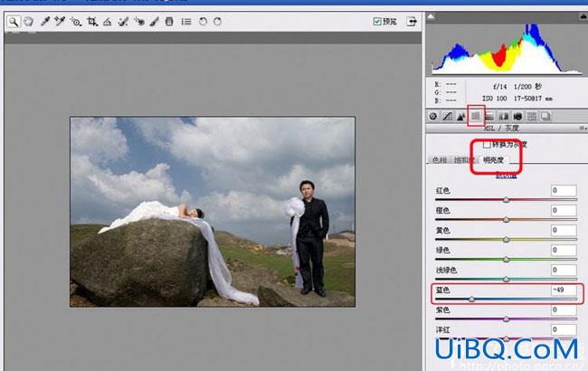Click the 黄色 luminance slider handle
588x371 pixels.
pos(507,239)
